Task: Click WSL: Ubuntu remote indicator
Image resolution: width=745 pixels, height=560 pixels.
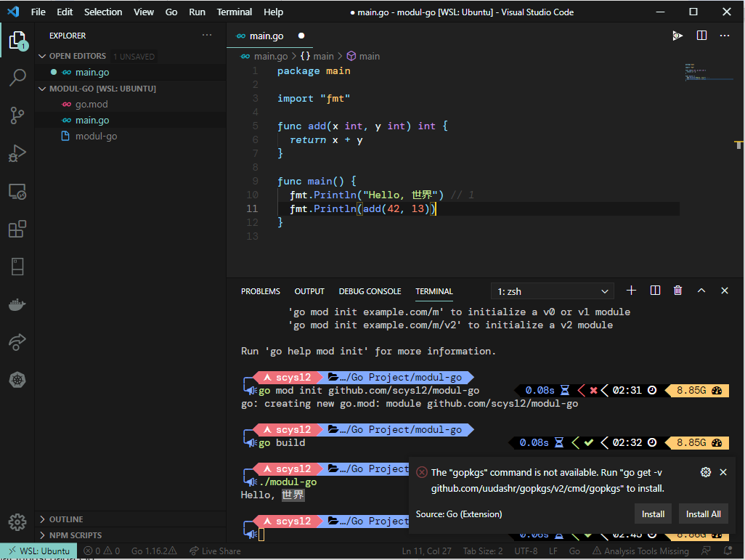Action: tap(38, 551)
